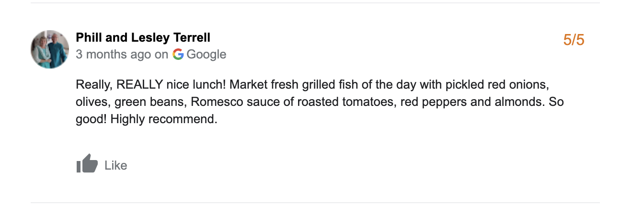644x207 pixels.
Task: Click the "pickled red onions" words
Action: pos(496,85)
